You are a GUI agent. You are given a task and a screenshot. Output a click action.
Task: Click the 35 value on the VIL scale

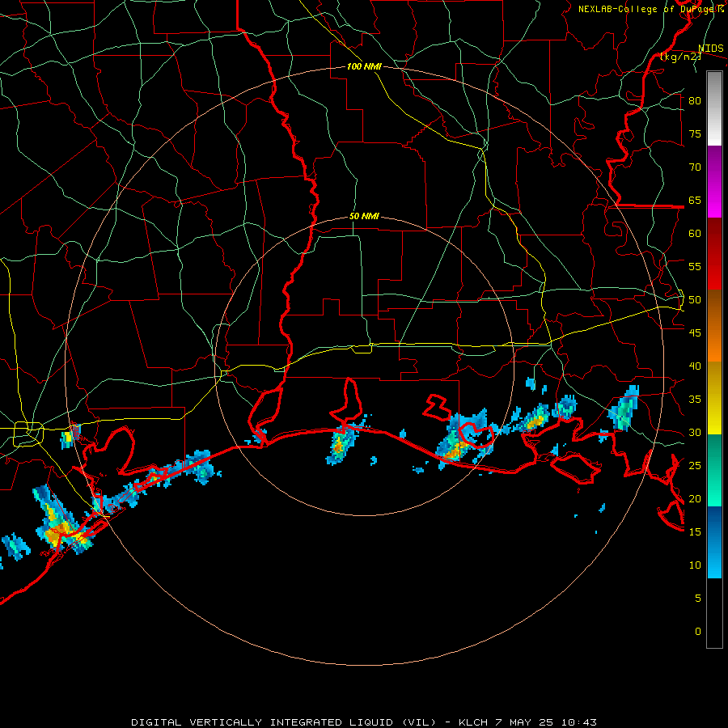(x=695, y=400)
